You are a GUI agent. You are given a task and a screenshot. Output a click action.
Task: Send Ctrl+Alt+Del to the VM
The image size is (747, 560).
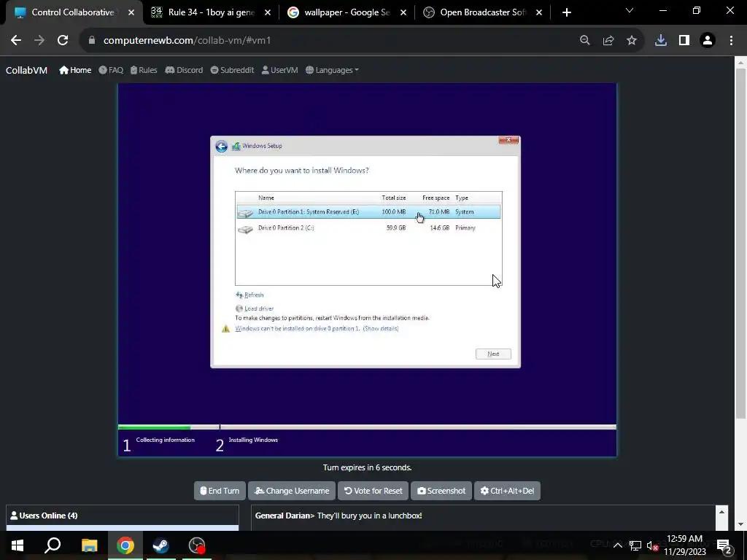pyautogui.click(x=507, y=491)
